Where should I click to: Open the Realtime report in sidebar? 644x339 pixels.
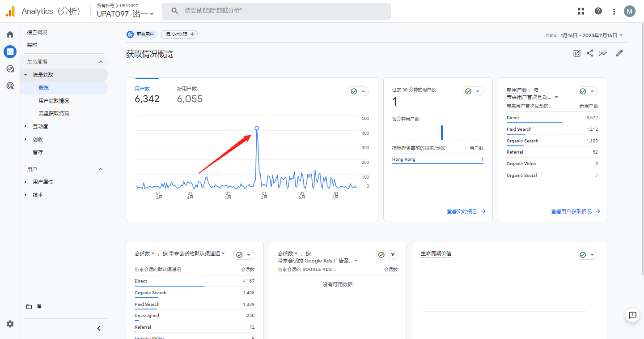pos(32,45)
